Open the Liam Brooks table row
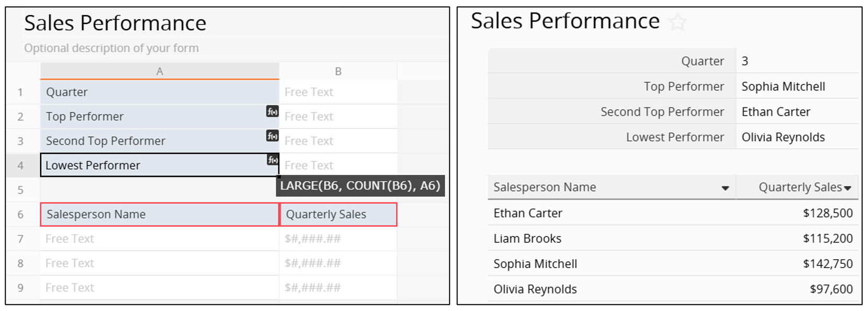Screen dimensions: 868x311 528,239
